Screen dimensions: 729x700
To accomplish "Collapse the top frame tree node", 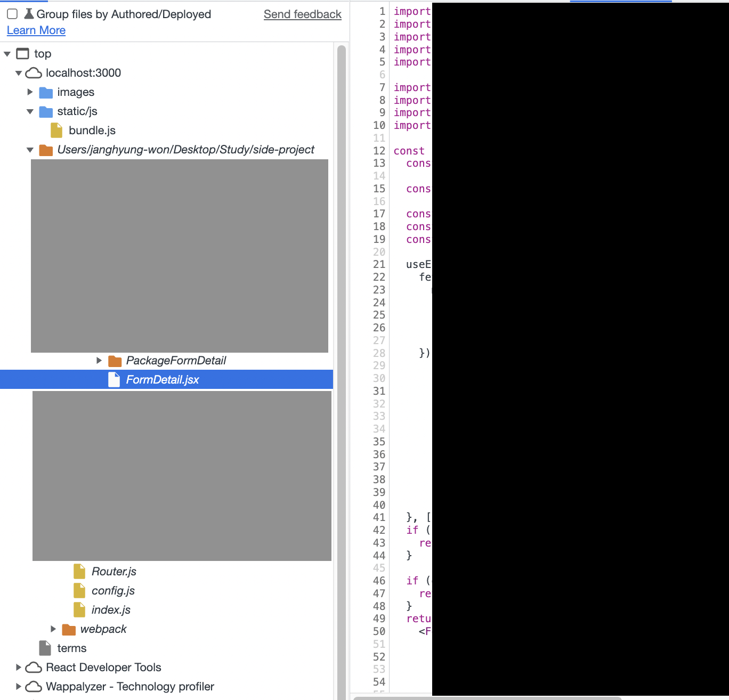I will point(7,54).
